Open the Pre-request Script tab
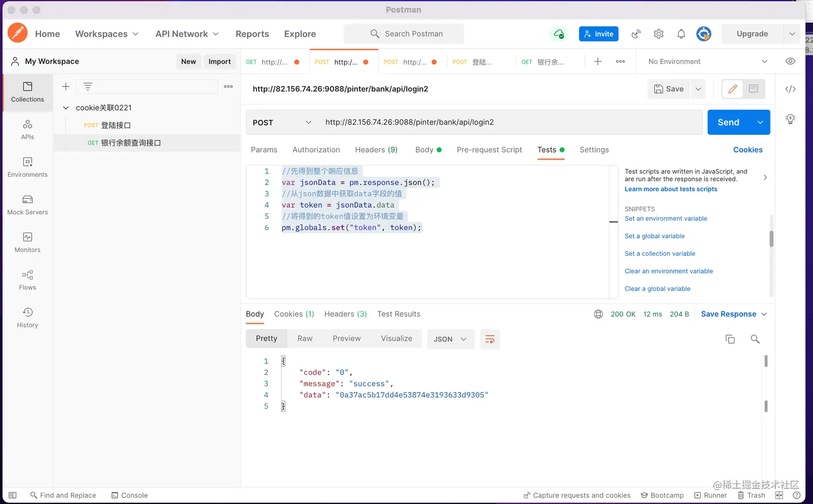Viewport: 813px width, 504px height. tap(489, 150)
